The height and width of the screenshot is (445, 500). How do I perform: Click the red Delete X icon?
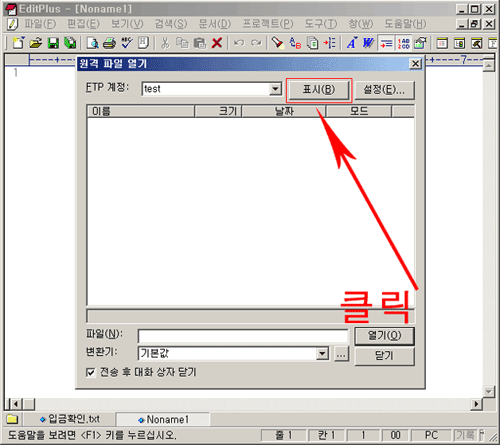click(217, 43)
